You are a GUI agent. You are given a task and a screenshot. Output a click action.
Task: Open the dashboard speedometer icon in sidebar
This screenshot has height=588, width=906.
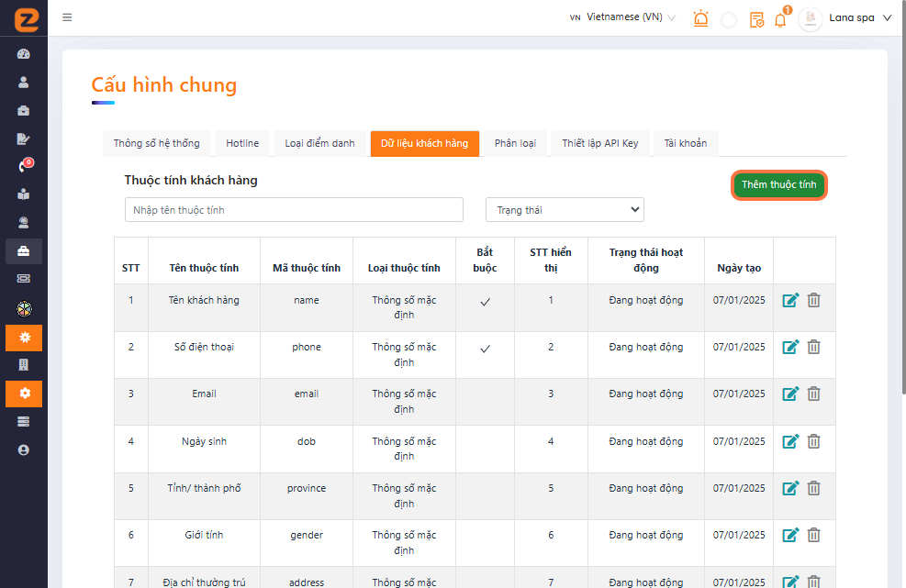[x=24, y=53]
